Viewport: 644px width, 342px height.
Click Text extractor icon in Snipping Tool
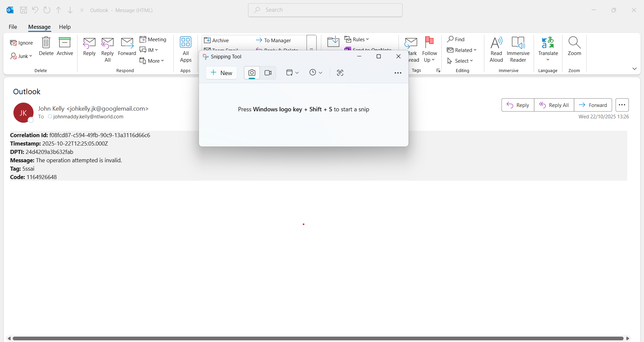(x=340, y=73)
